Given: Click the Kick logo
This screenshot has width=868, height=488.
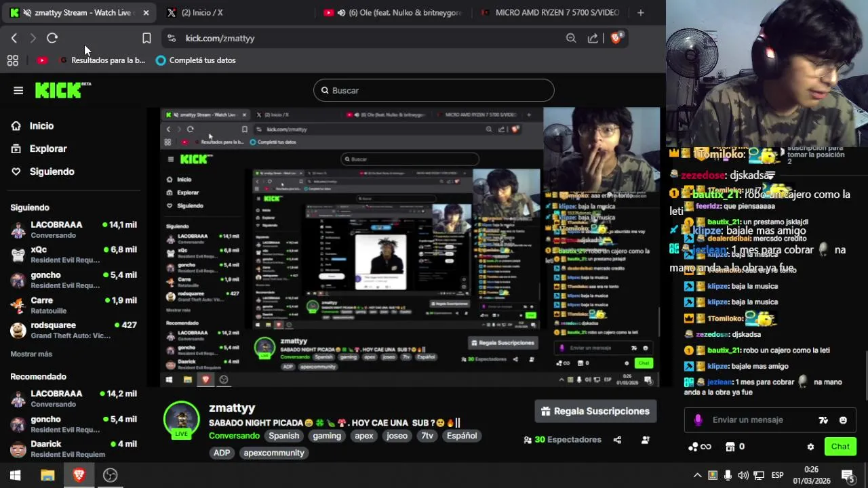Looking at the screenshot, I should (x=62, y=90).
